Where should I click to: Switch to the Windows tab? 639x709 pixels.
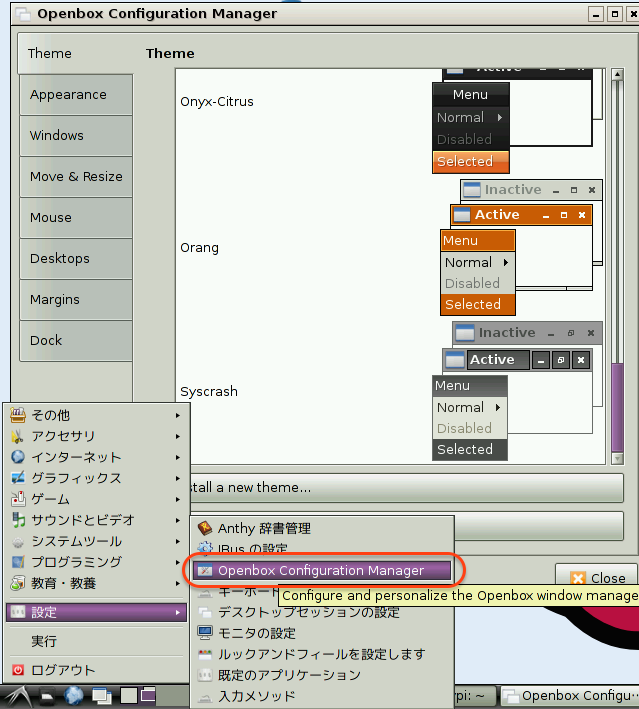[x=76, y=136]
